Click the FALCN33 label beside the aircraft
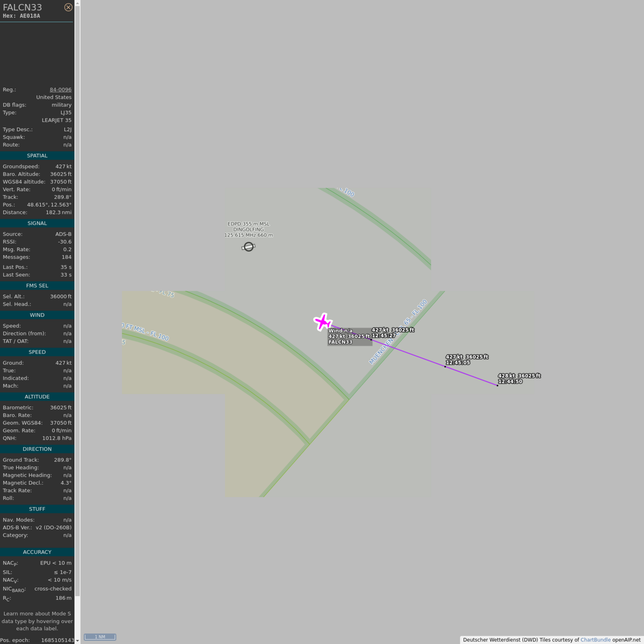644x644 pixels. click(x=340, y=342)
